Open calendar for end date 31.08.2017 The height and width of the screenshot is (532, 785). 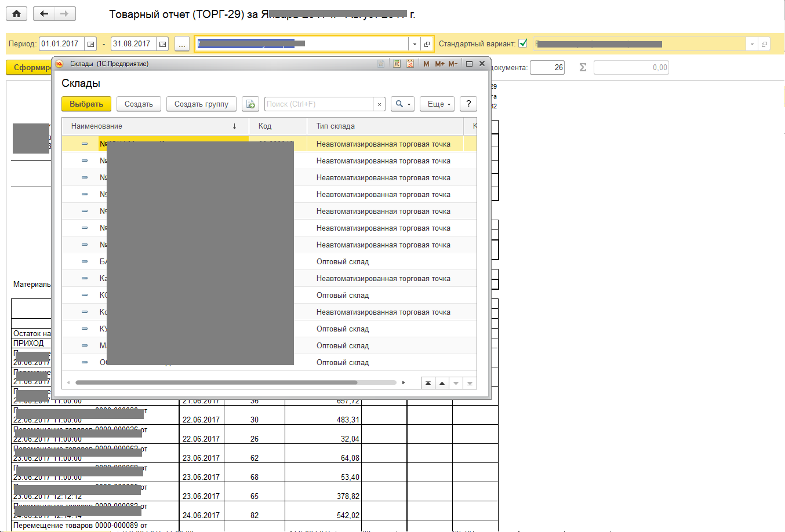(x=163, y=44)
